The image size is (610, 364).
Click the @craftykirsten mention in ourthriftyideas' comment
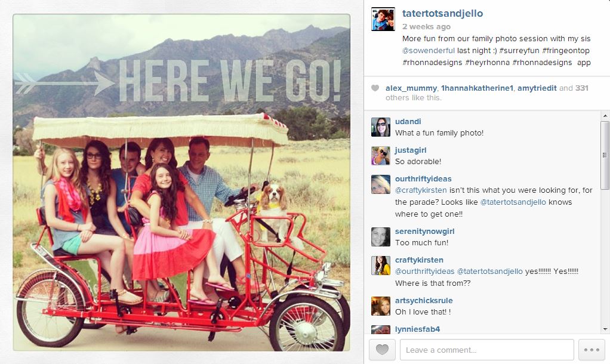click(x=421, y=190)
